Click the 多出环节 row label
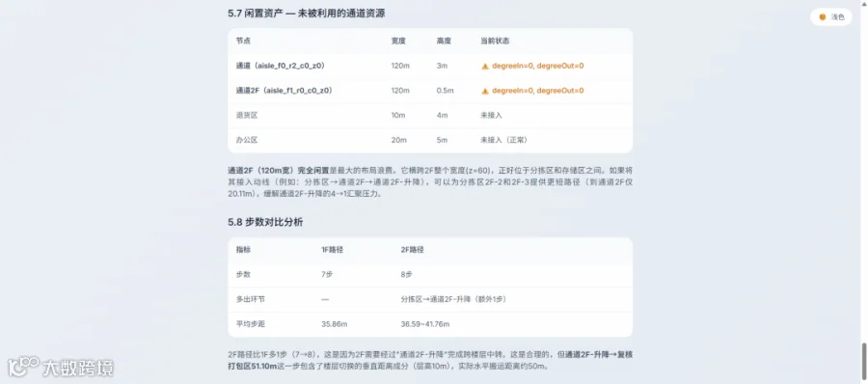 click(250, 299)
